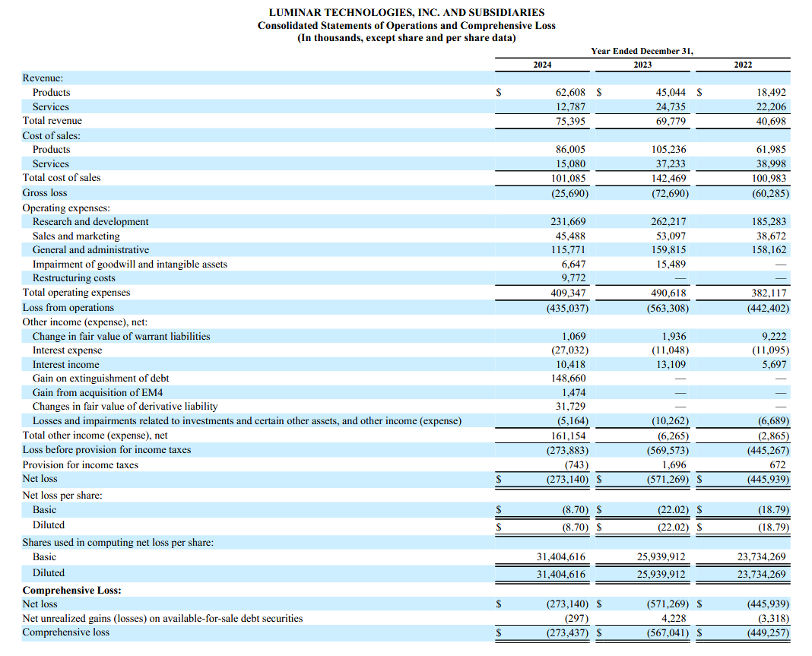This screenshot has width=812, height=656.
Task: Select 'Net unrealized gains (losses)' row label
Action: pos(163,618)
